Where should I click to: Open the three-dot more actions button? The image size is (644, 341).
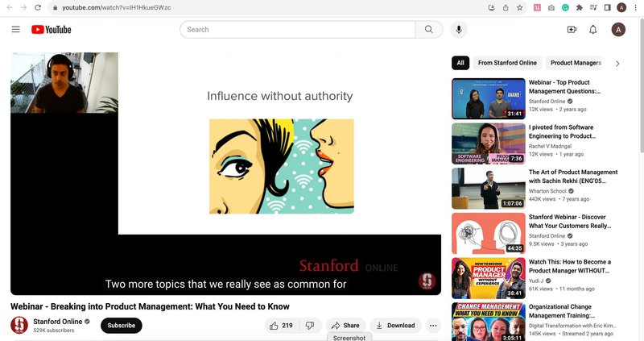(x=433, y=326)
